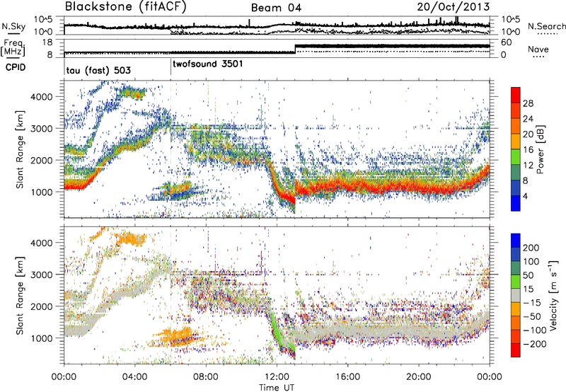Click the 'twofsound 3501' mode label
Screen dimensions: 566x392
[x=208, y=64]
